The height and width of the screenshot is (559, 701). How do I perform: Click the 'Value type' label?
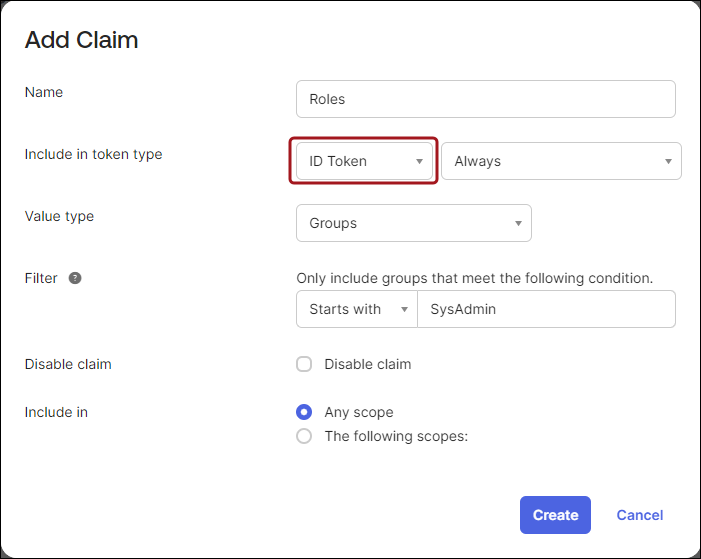(x=59, y=216)
